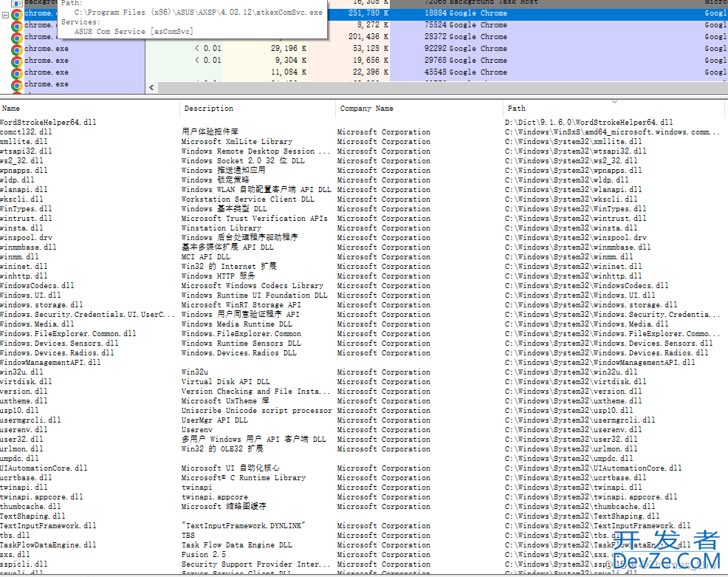Select WinTypes.dll row

[x=364, y=208]
